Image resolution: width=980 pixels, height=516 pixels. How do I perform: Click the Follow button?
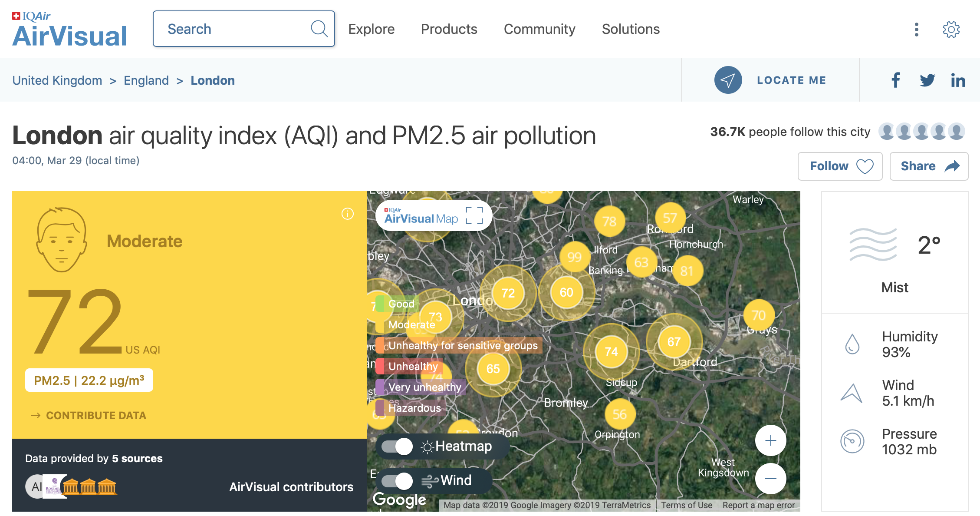point(840,166)
